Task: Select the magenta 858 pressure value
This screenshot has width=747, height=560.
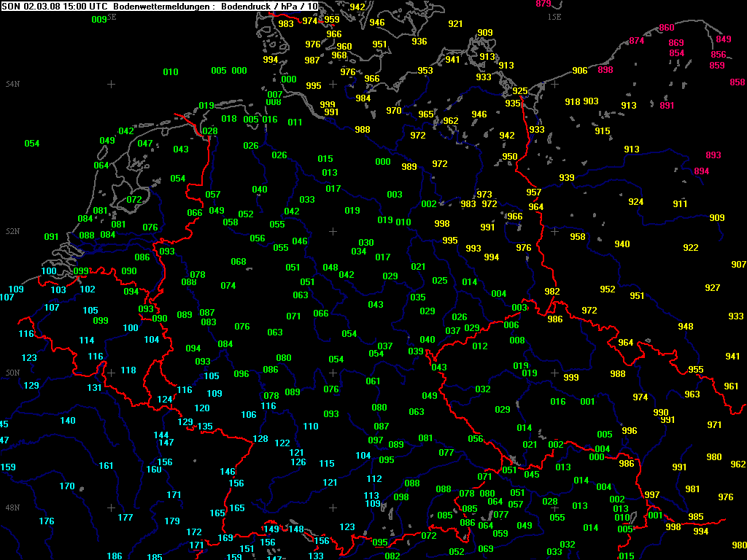Action: pos(737,82)
